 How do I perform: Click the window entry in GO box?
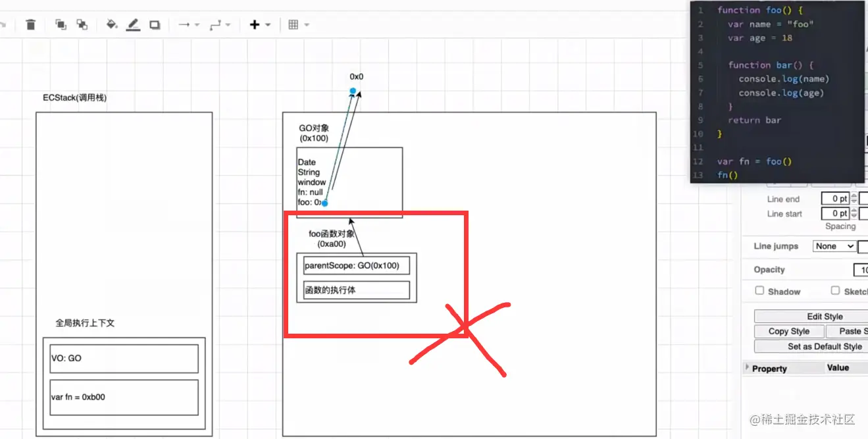[311, 182]
